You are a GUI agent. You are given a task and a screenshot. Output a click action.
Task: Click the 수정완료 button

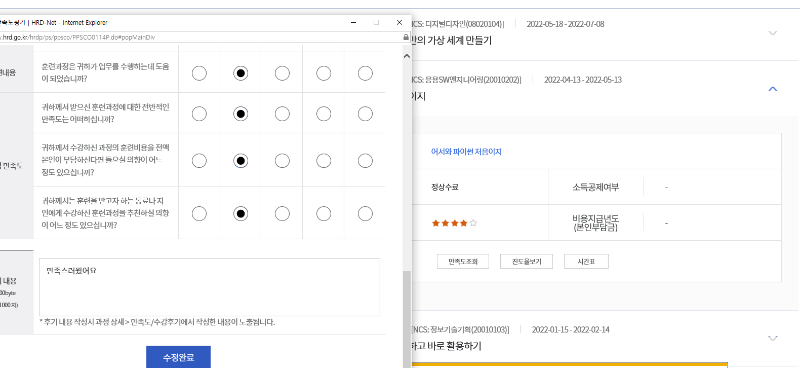[178, 357]
